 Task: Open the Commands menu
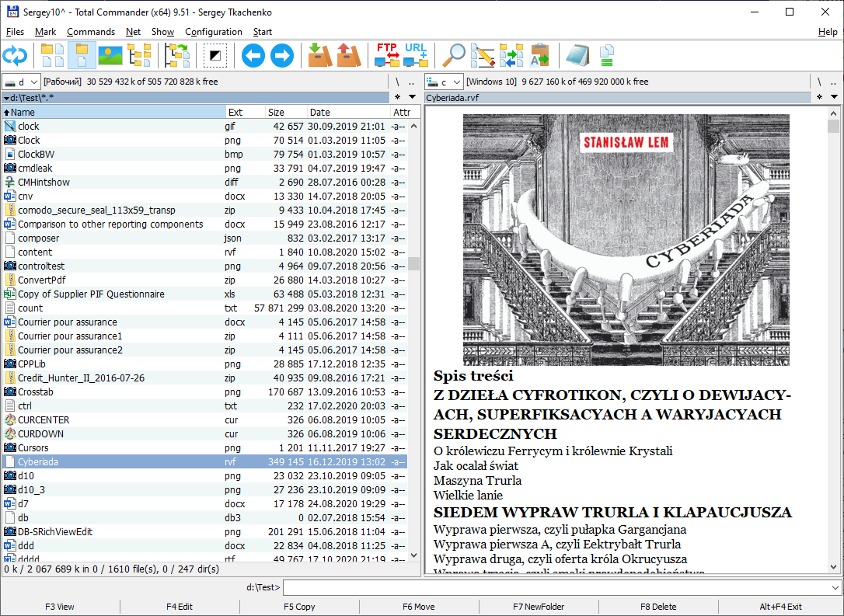[90, 32]
